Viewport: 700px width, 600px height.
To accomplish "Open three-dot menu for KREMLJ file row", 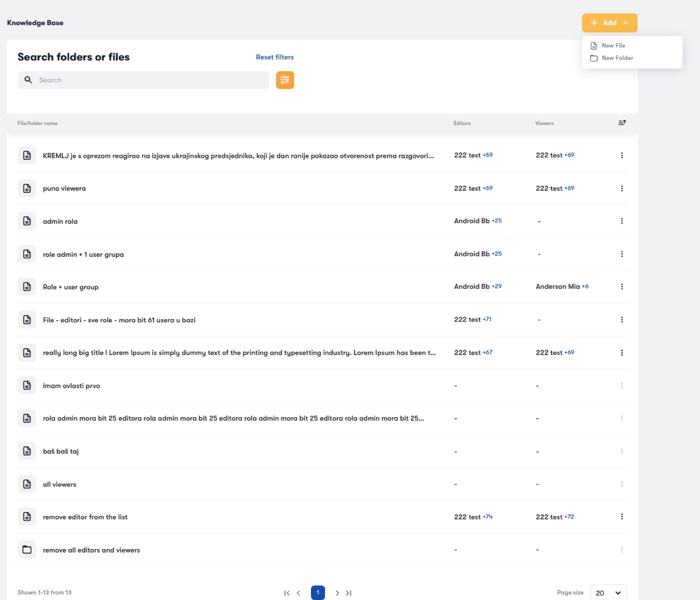I will pos(622,155).
